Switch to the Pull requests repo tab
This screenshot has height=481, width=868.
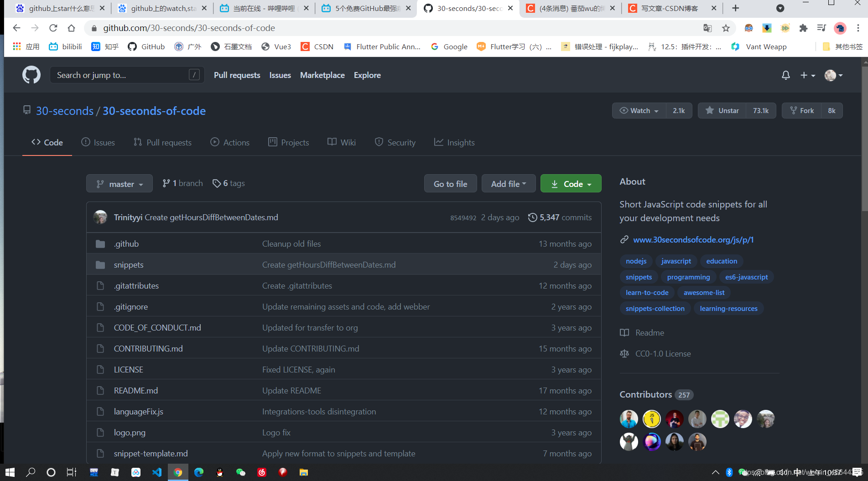pos(162,142)
